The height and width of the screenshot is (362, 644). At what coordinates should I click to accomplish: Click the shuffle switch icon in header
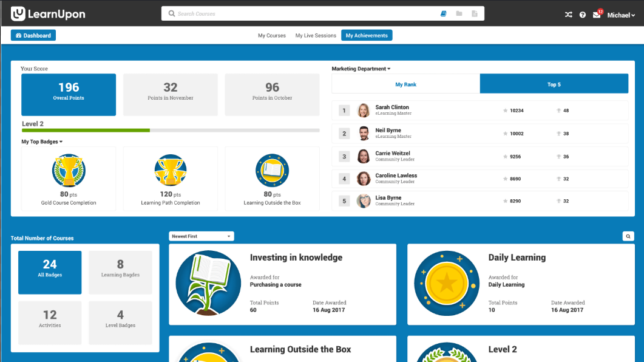click(568, 15)
